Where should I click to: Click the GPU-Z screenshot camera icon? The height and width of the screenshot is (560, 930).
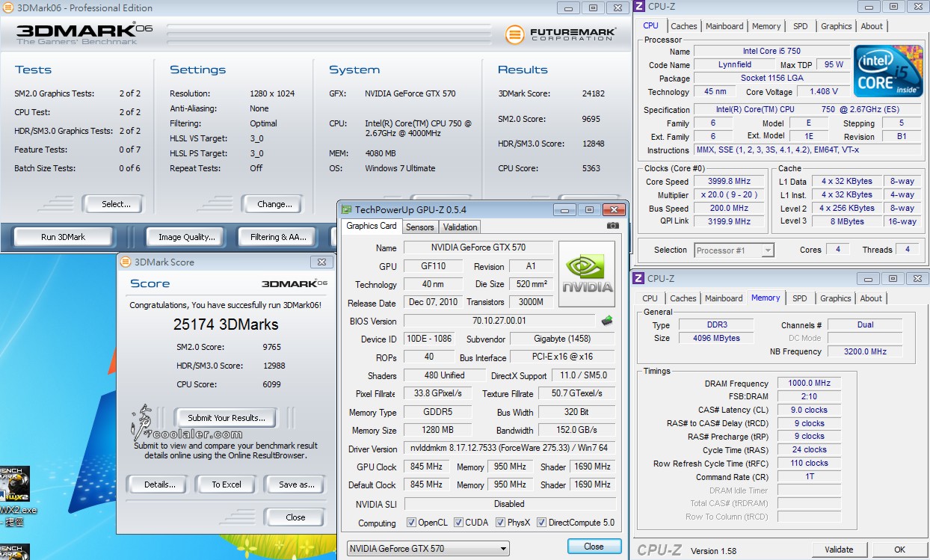(x=612, y=226)
